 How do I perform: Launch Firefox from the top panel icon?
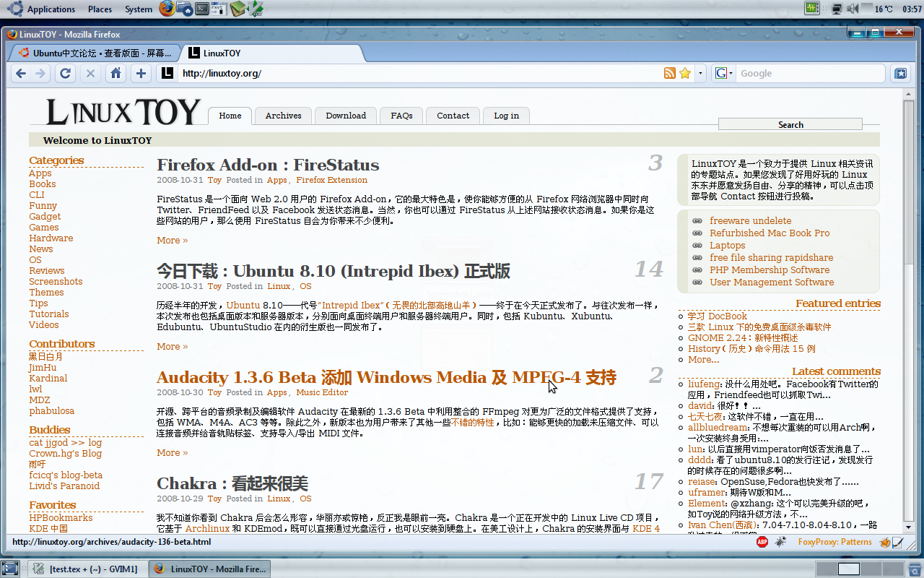coord(167,9)
